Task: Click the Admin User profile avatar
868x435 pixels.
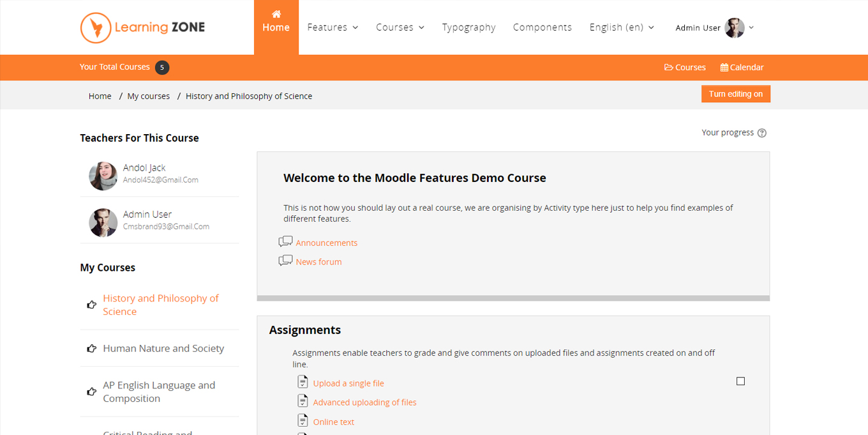Action: (x=735, y=27)
